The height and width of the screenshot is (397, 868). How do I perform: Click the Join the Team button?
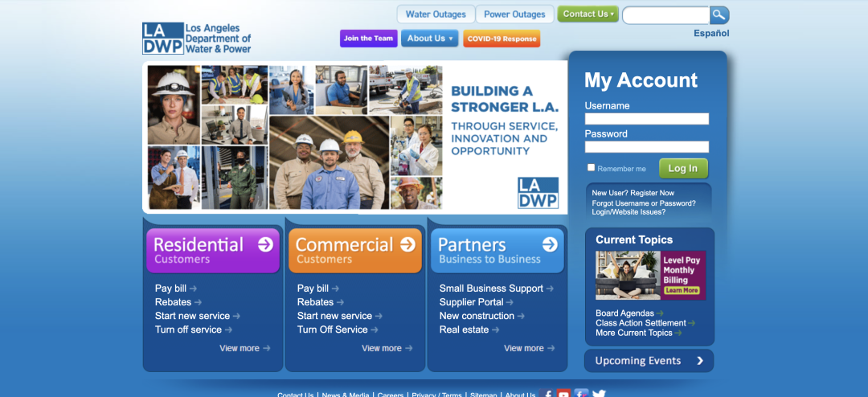coord(368,39)
